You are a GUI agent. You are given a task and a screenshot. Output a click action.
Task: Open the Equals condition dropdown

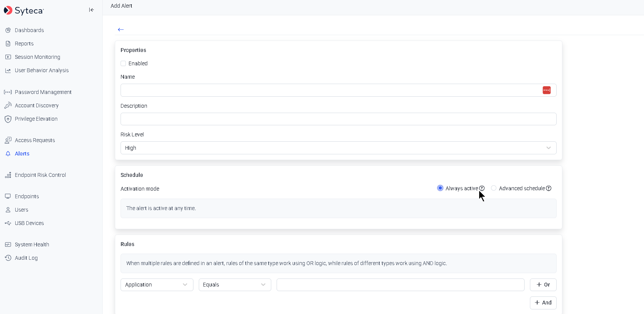point(235,285)
